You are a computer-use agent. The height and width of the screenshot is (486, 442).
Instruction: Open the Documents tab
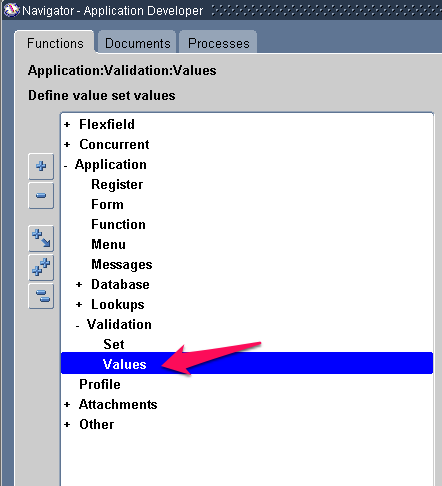[137, 43]
